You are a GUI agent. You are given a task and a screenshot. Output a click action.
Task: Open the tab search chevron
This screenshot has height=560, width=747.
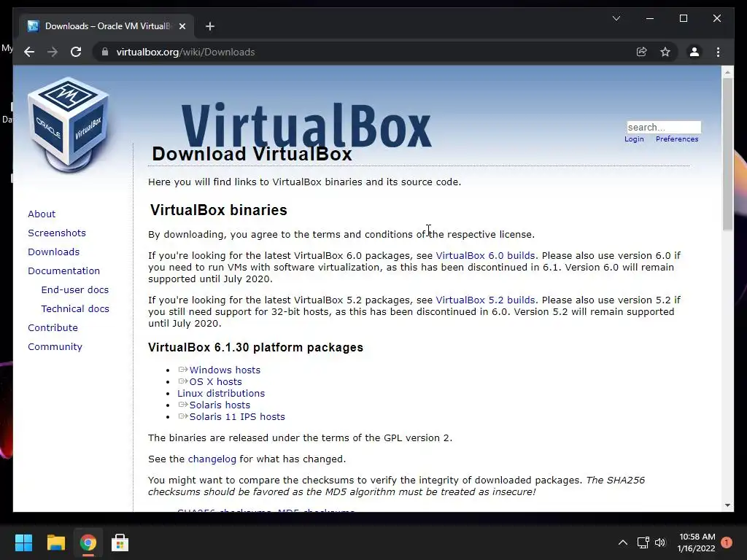point(616,18)
